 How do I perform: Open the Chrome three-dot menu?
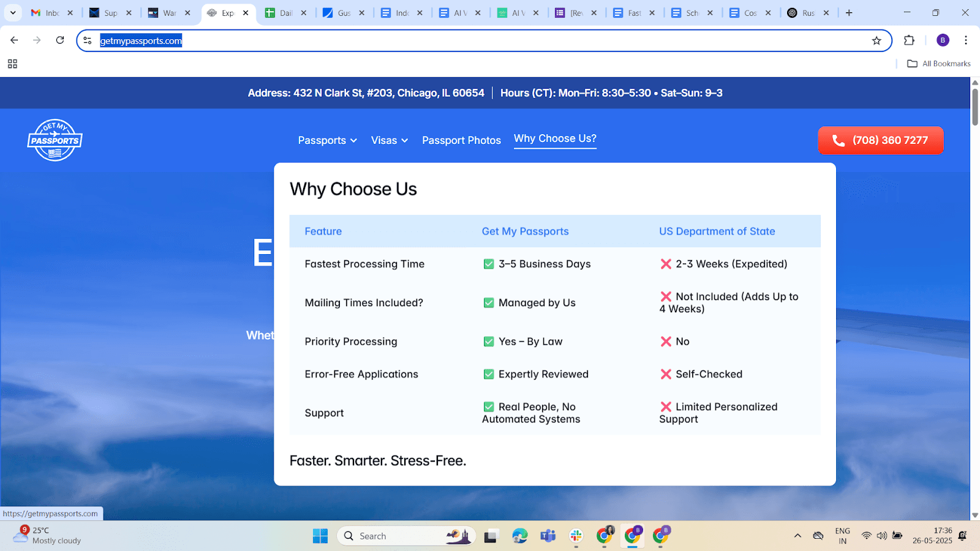(966, 40)
